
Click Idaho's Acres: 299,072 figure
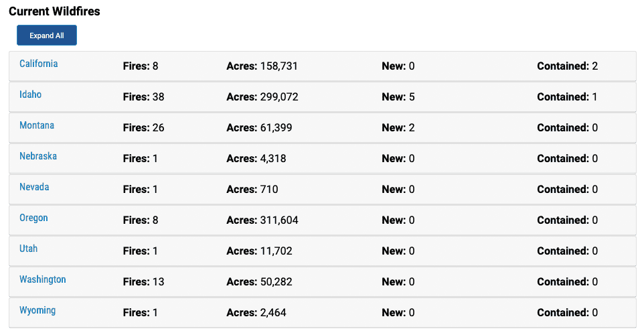pos(262,97)
